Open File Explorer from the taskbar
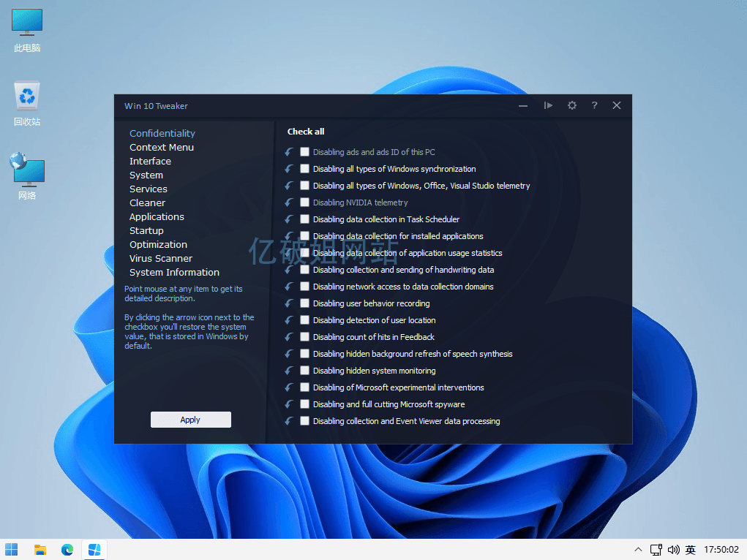Image resolution: width=747 pixels, height=560 pixels. 40,550
